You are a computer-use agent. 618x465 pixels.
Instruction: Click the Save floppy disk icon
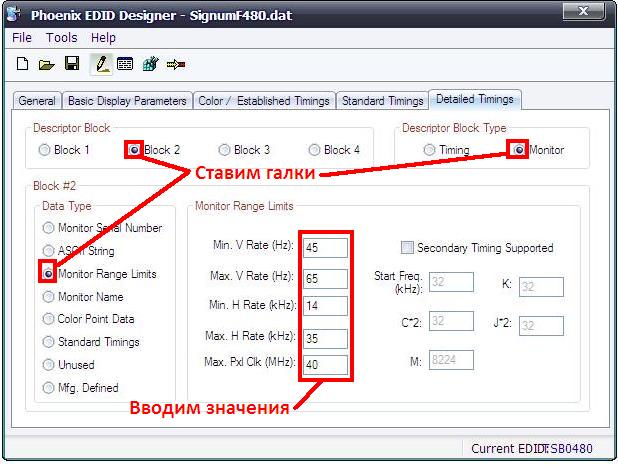point(71,64)
